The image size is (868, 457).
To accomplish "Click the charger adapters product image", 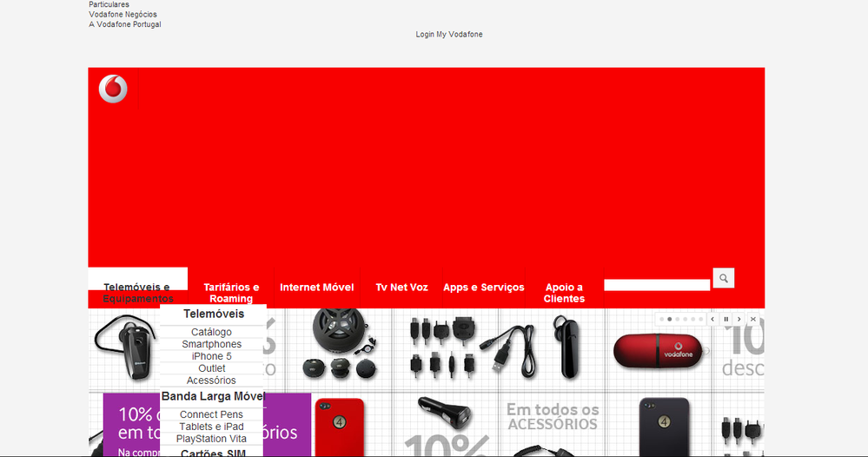I will click(442, 347).
